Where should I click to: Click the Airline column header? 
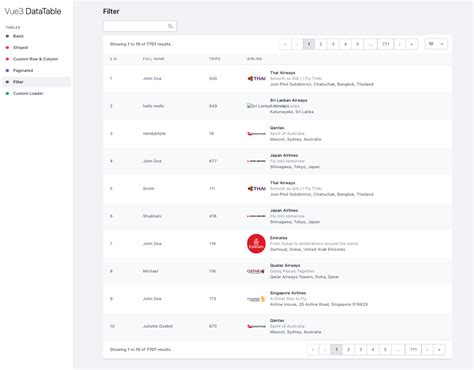(x=254, y=59)
